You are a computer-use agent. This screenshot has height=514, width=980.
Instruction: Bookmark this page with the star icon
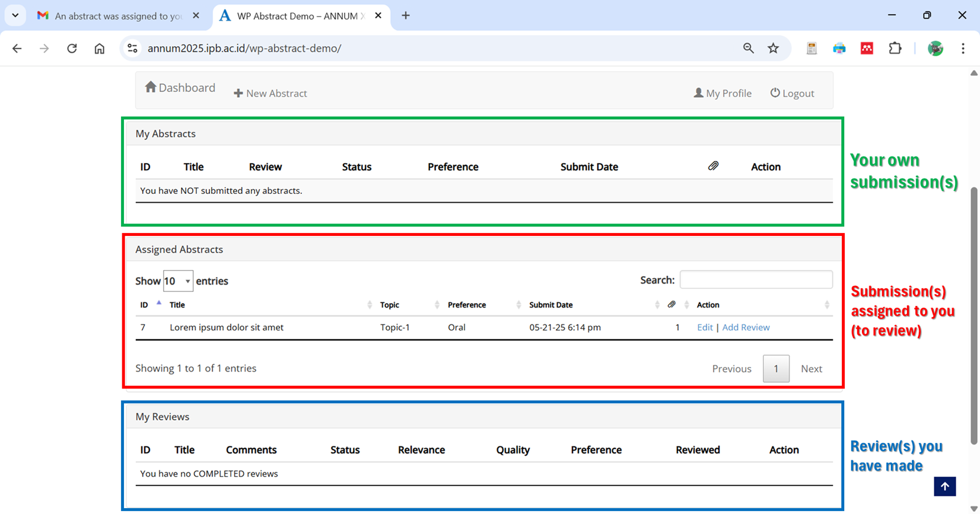pyautogui.click(x=773, y=49)
